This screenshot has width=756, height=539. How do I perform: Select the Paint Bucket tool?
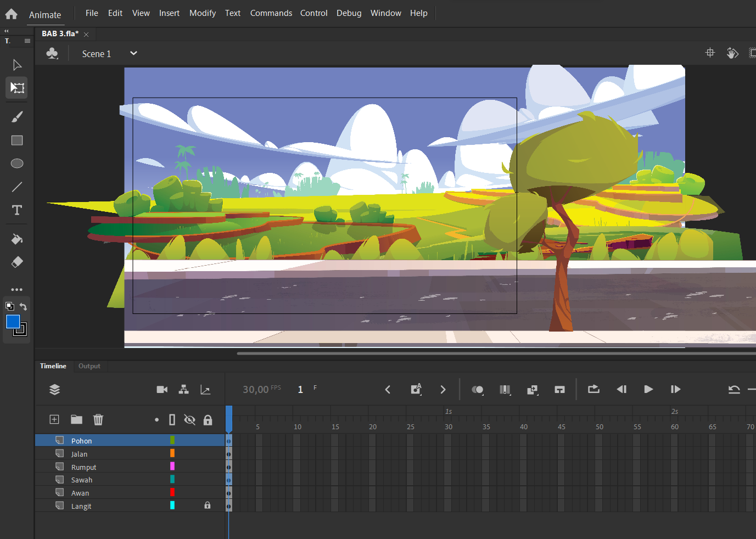pos(17,239)
